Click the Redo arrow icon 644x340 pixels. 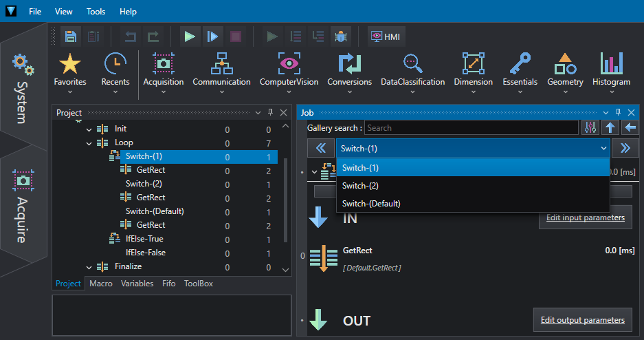click(x=153, y=36)
